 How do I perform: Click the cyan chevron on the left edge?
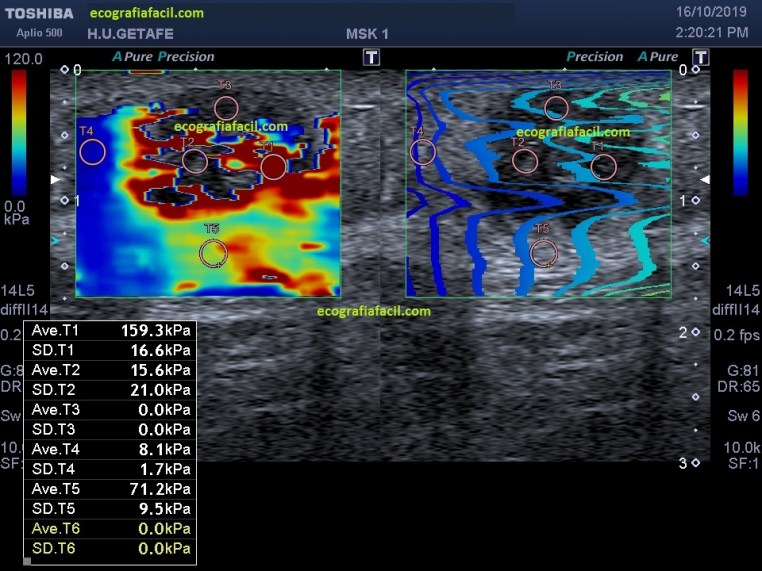tap(57, 241)
